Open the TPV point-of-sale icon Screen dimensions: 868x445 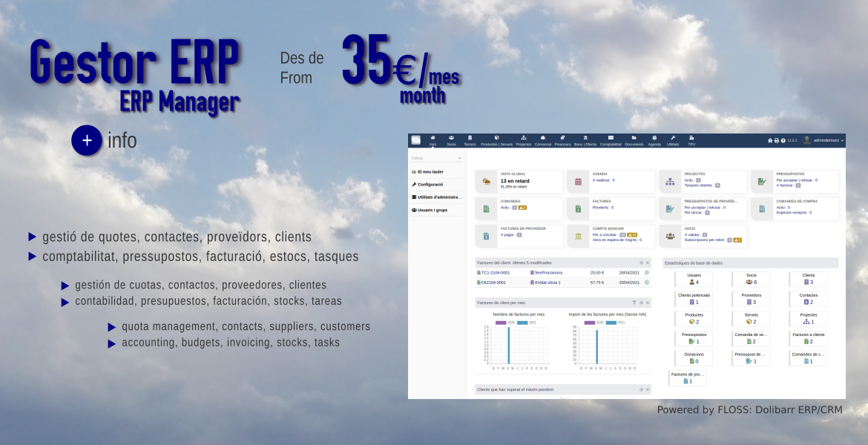click(691, 140)
